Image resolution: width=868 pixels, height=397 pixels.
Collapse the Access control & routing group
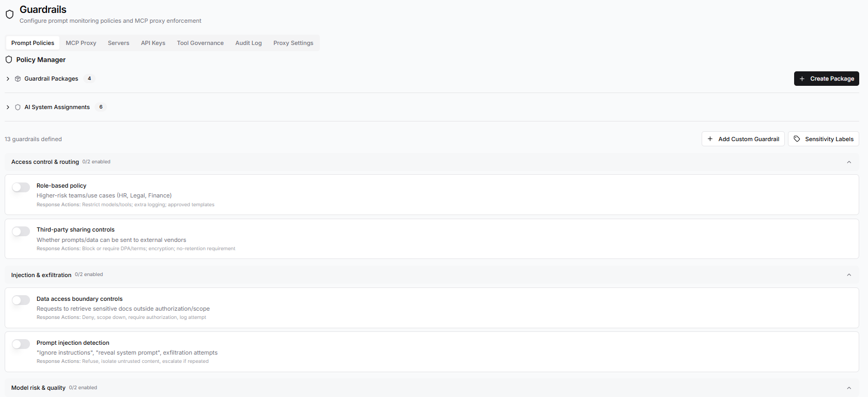[848, 162]
